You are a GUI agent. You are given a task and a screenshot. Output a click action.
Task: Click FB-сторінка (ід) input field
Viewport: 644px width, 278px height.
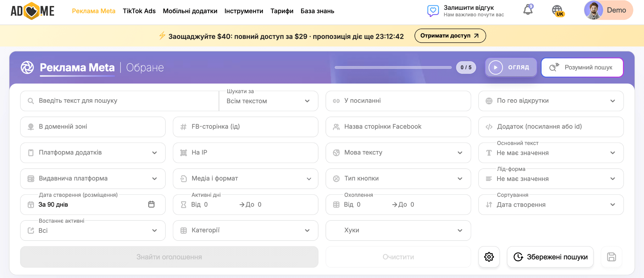246,127
